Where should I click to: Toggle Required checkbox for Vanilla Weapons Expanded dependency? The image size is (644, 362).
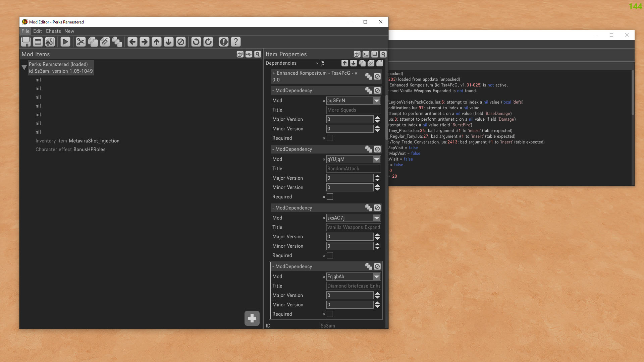330,255
